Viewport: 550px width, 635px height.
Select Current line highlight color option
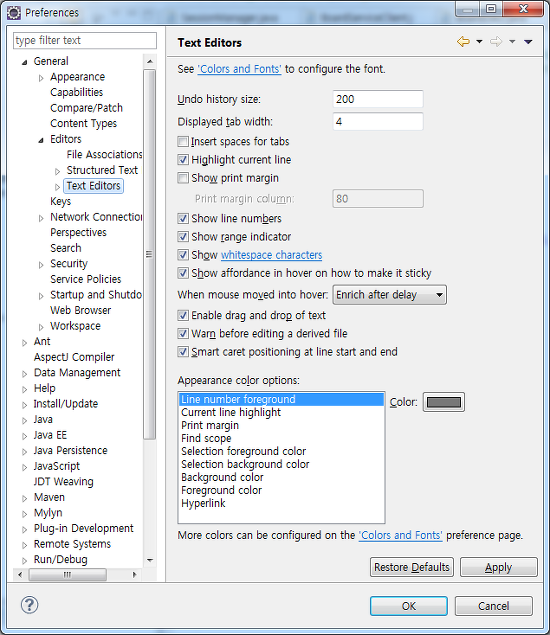pyautogui.click(x=281, y=412)
